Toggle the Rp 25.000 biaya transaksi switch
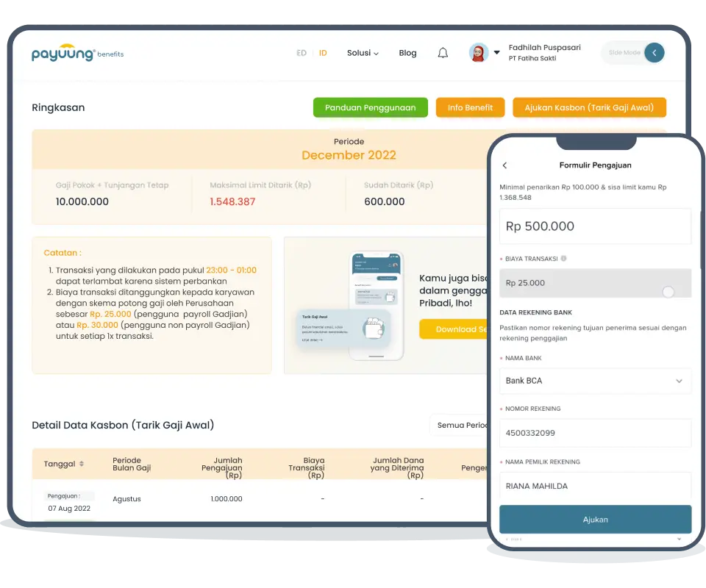Screen dimensions: 706x588 click(668, 292)
